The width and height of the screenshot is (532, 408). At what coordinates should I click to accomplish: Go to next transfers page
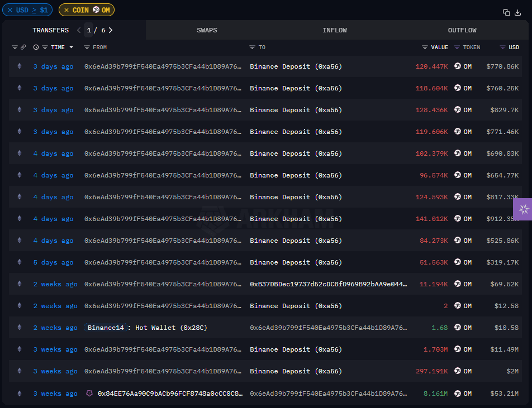(111, 30)
